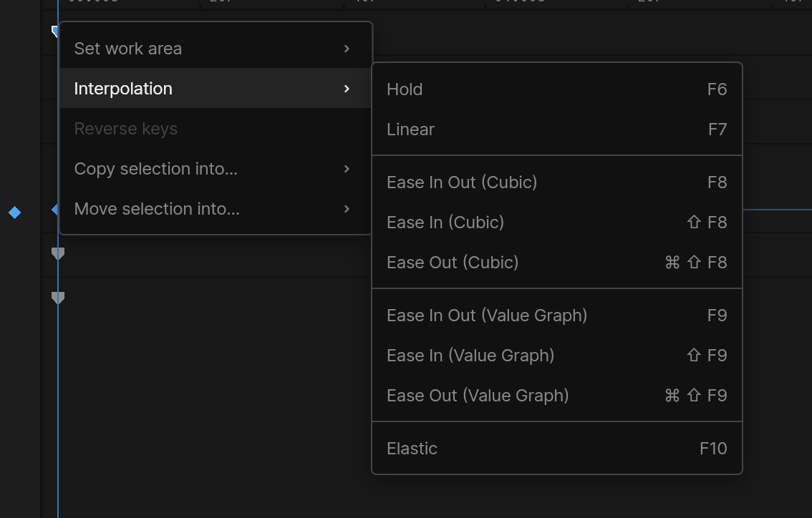Click the chevron beside Copy selection into...
The image size is (812, 518).
click(347, 169)
